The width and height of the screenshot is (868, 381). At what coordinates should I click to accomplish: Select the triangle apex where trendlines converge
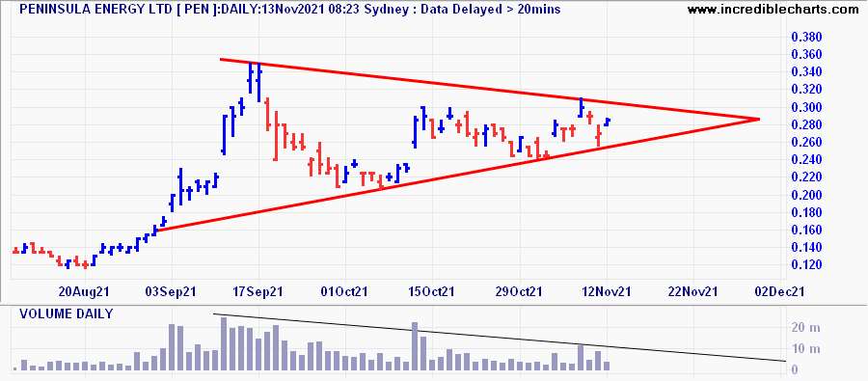click(758, 119)
